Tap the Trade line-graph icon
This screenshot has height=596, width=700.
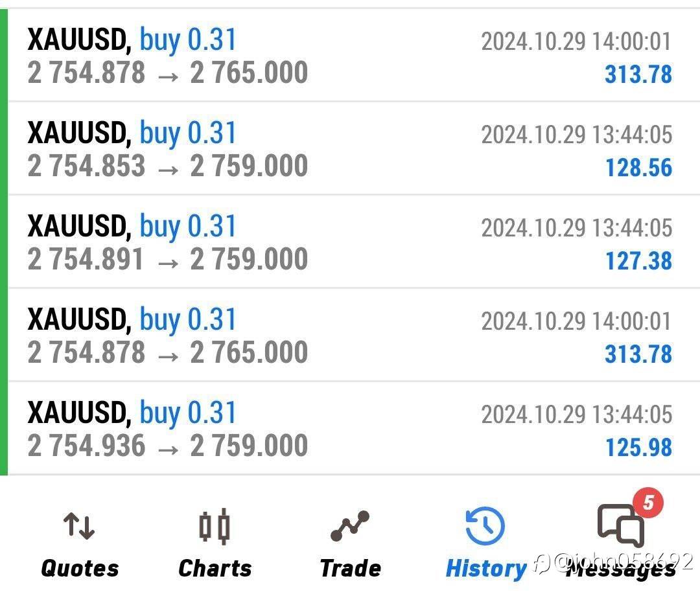coord(350,527)
